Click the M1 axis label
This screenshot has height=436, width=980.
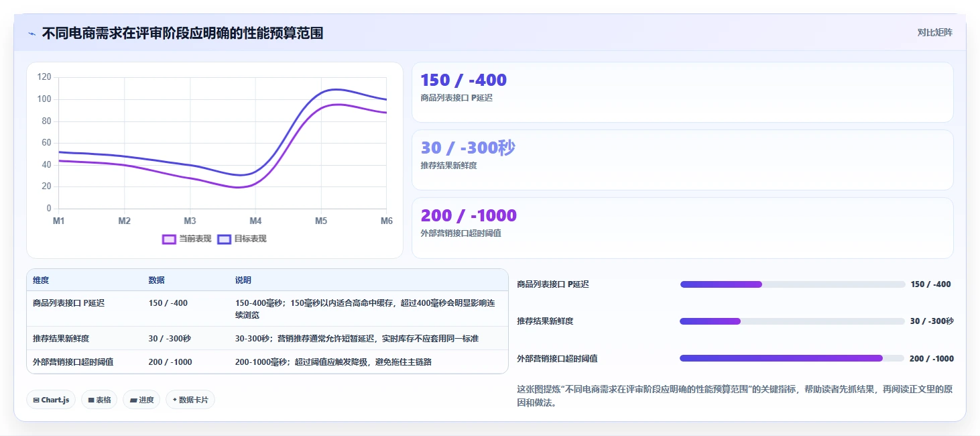58,221
